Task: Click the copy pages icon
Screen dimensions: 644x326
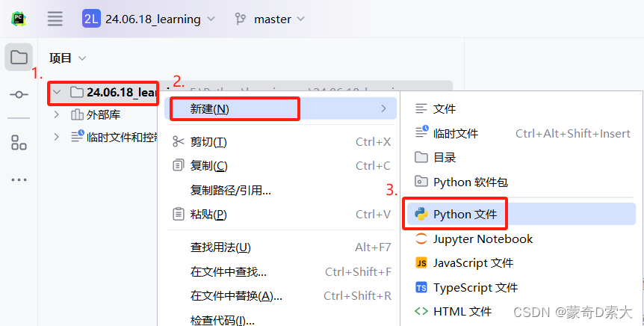Action: click(x=179, y=166)
